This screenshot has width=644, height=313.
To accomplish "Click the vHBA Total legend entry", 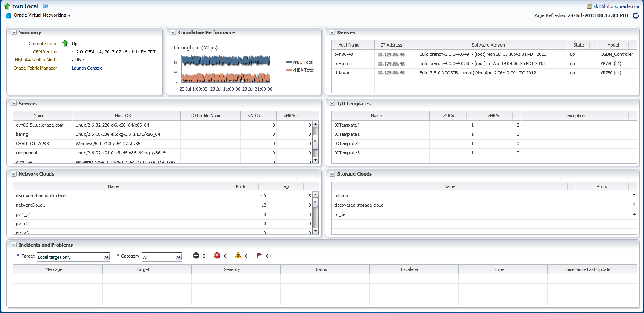I will click(x=300, y=70).
